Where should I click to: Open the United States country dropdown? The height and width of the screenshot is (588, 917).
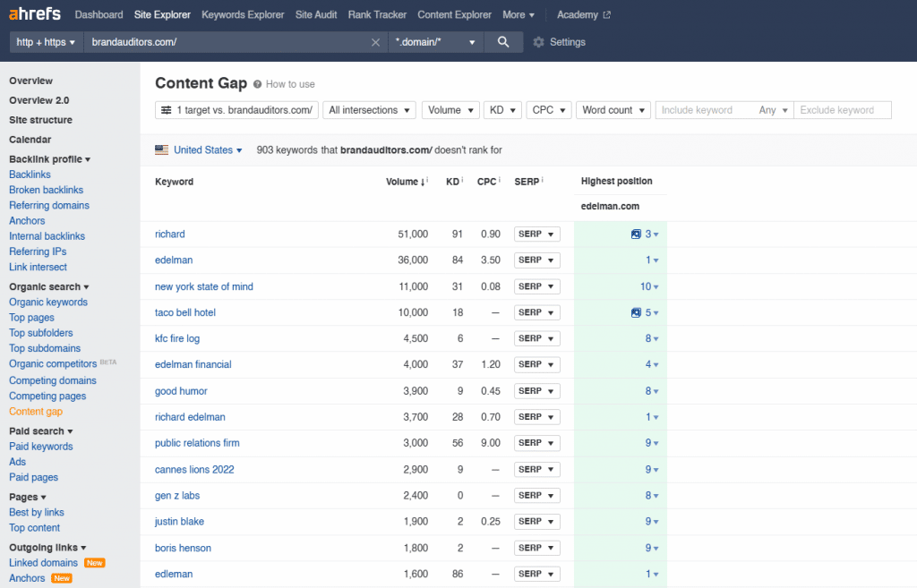tap(199, 150)
